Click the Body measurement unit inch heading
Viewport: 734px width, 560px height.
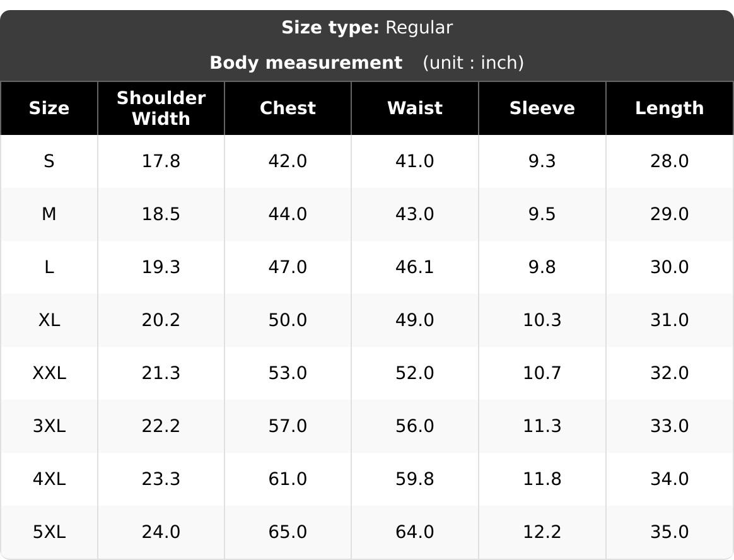(x=367, y=62)
